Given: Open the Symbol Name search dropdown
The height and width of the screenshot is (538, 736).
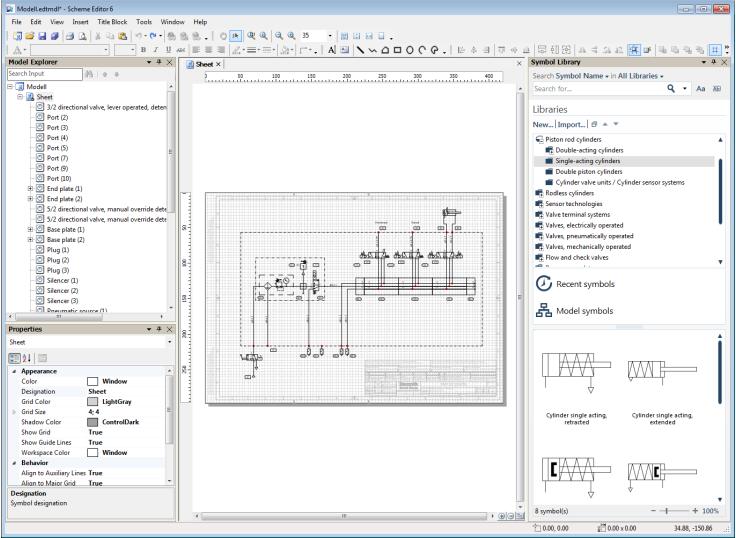Looking at the screenshot, I should (x=582, y=76).
